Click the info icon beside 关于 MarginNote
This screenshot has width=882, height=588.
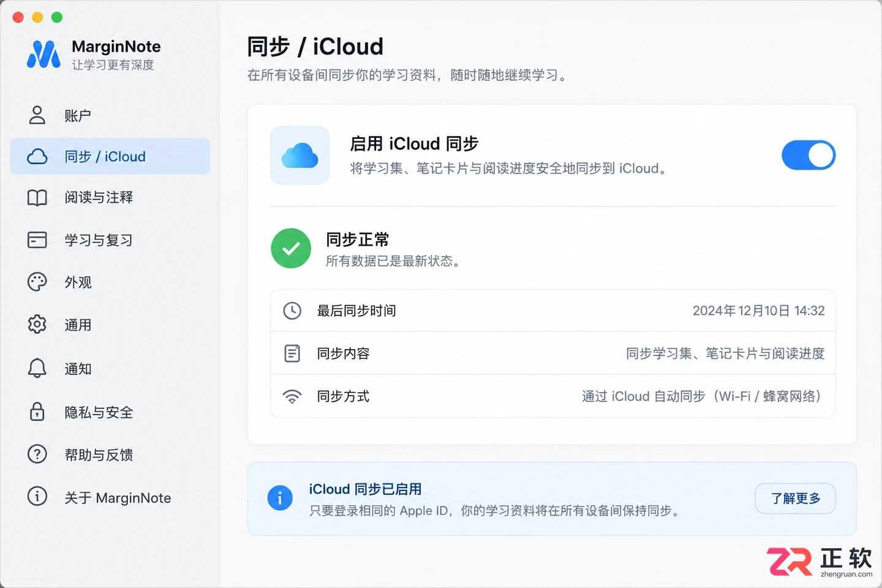(37, 496)
